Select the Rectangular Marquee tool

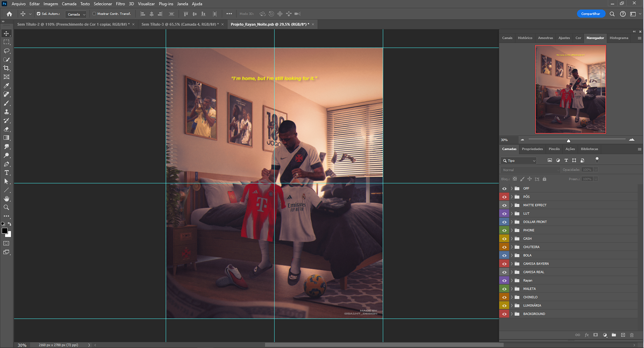tap(6, 42)
